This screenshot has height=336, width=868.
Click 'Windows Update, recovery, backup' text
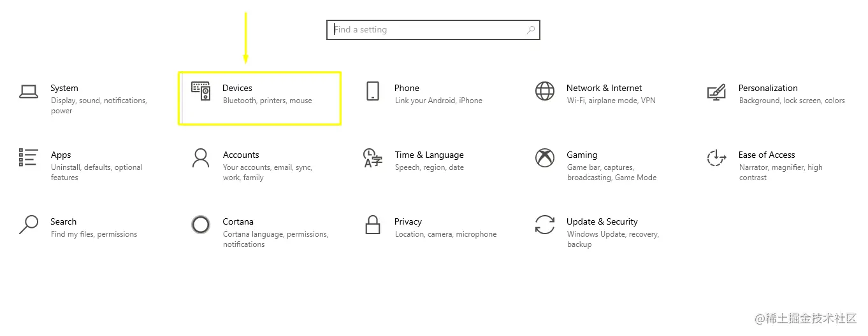(613, 239)
